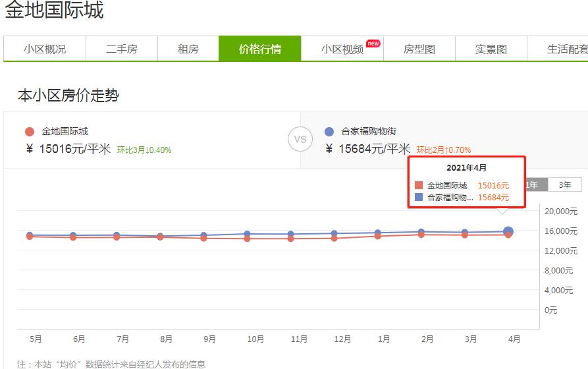Click the 注：本站均价 footnote text
This screenshot has width=588, height=369.
[111, 364]
